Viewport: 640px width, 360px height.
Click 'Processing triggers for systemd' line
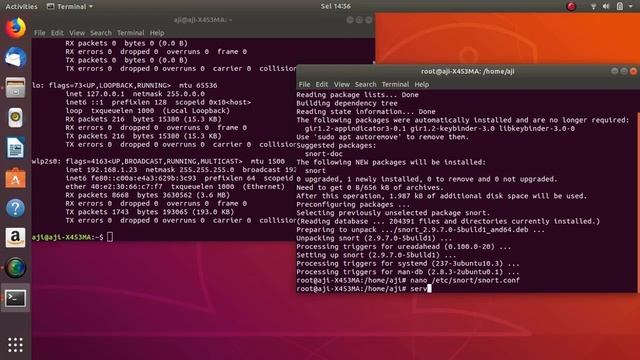(408, 264)
